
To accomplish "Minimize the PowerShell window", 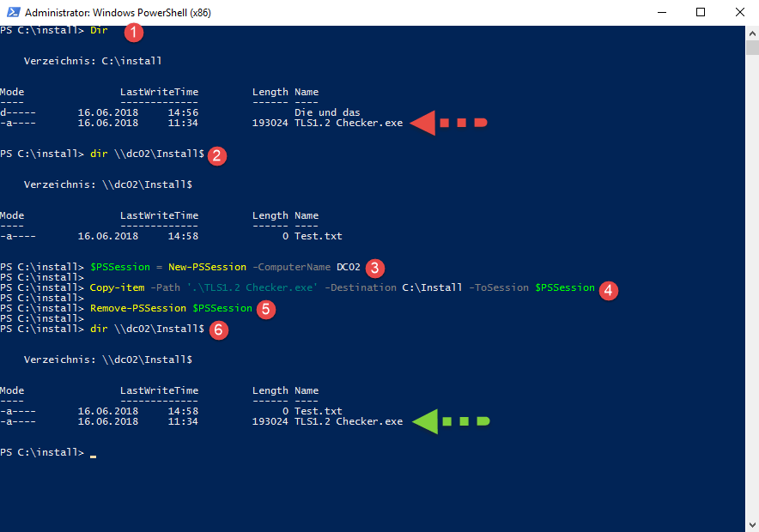I will click(660, 13).
